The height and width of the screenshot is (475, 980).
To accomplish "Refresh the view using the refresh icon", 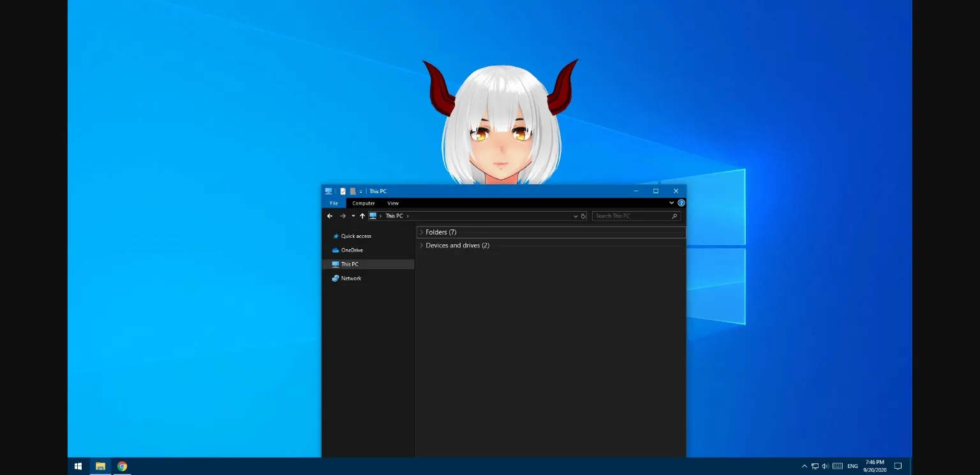I will tap(583, 216).
